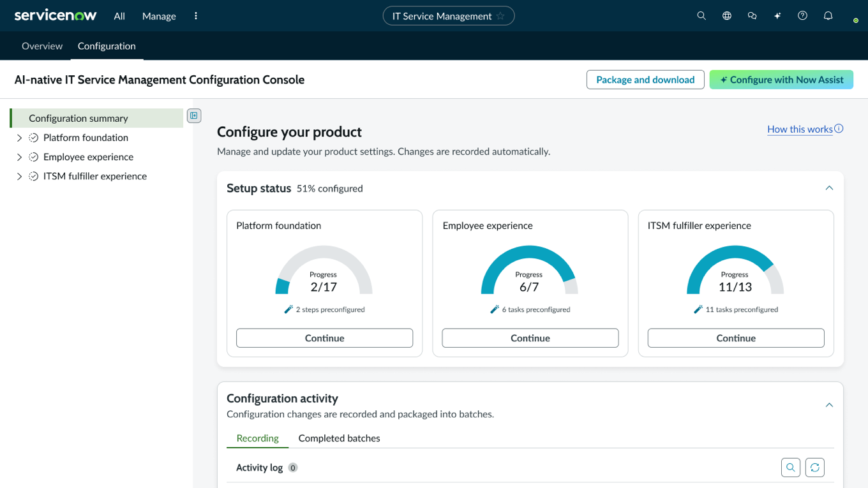Collapse the left navigation panel icon
Viewport: 868px width, 488px height.
coord(194,115)
